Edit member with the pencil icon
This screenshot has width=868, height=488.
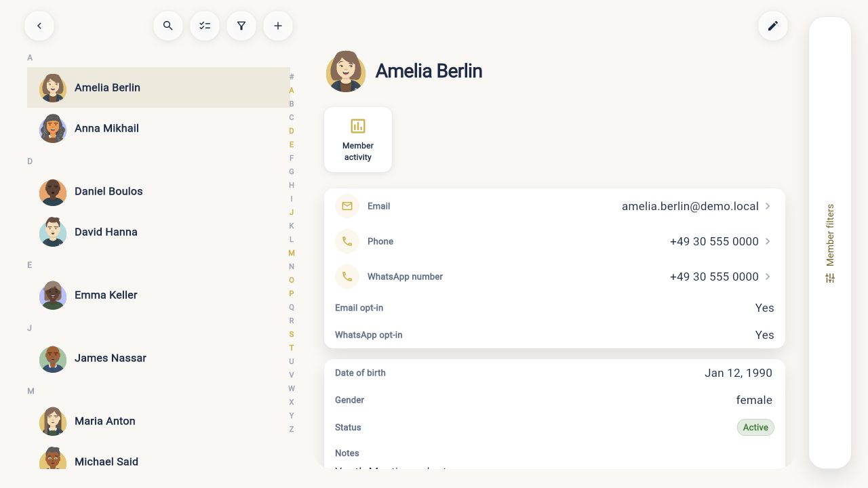pyautogui.click(x=773, y=26)
